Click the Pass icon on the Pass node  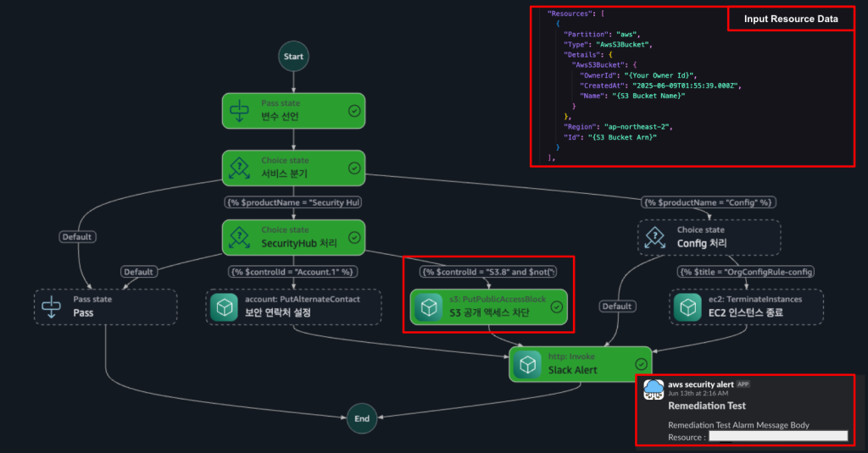(52, 307)
